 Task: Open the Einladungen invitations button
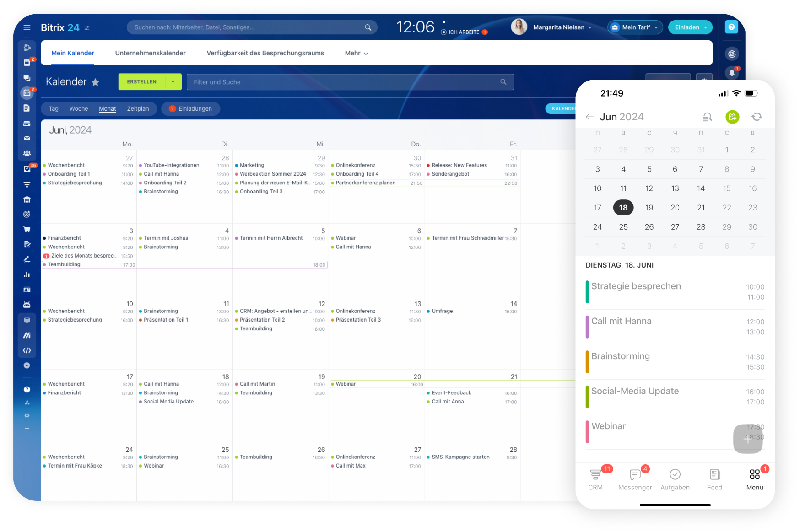coord(191,109)
